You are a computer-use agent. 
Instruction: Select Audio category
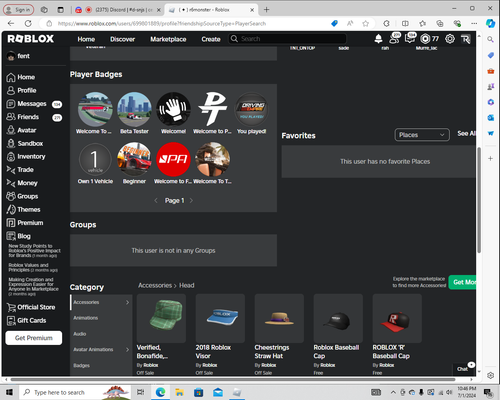coord(101,334)
